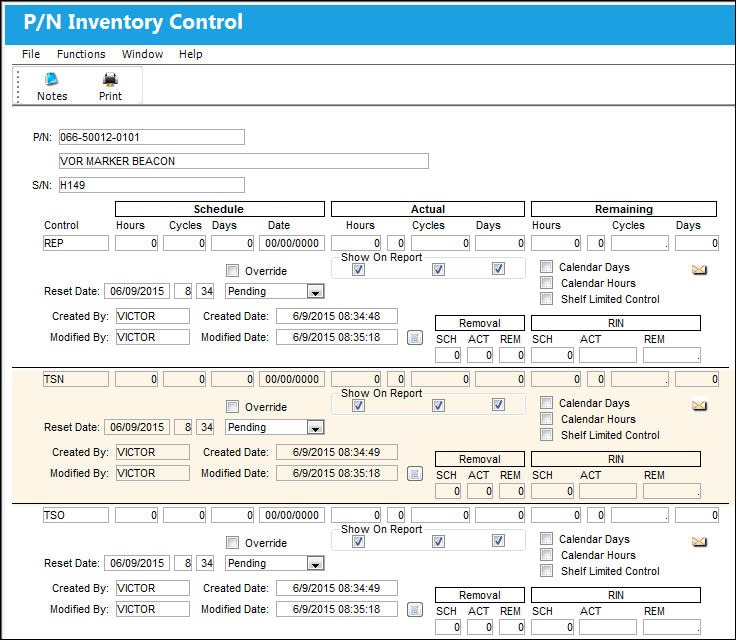Enable Calendar Hours in REP section
This screenshot has height=640, width=736.
546,283
